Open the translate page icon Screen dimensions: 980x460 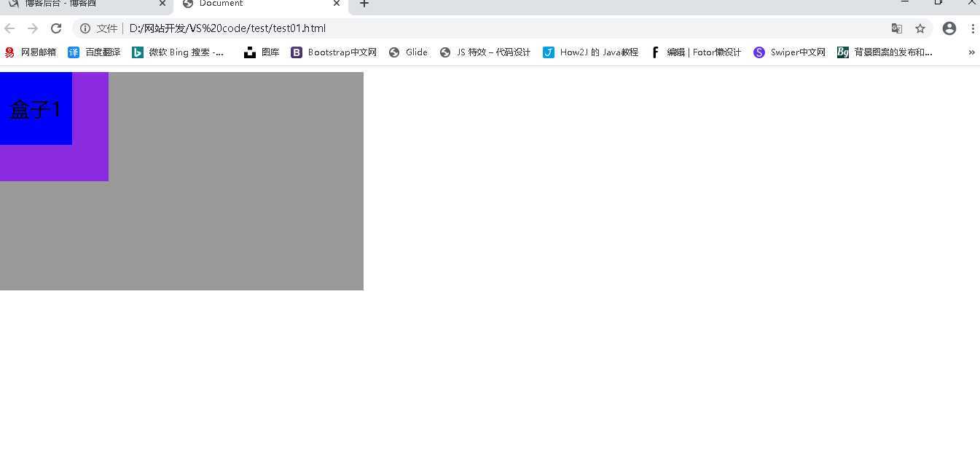click(897, 28)
